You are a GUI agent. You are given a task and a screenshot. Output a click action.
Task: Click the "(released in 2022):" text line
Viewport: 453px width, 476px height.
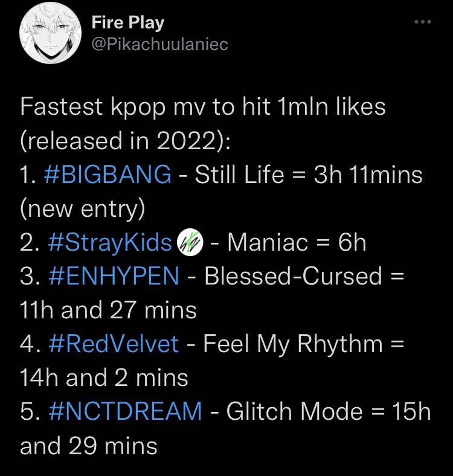pos(126,141)
